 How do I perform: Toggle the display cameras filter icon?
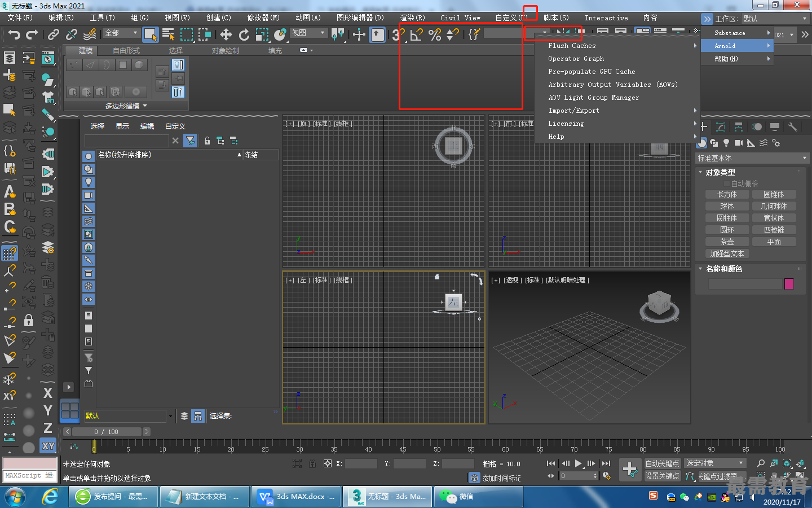89,195
